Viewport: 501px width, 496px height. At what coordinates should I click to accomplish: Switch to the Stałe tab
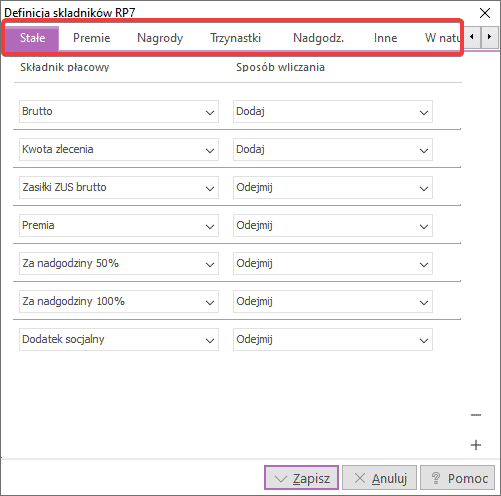click(x=32, y=38)
